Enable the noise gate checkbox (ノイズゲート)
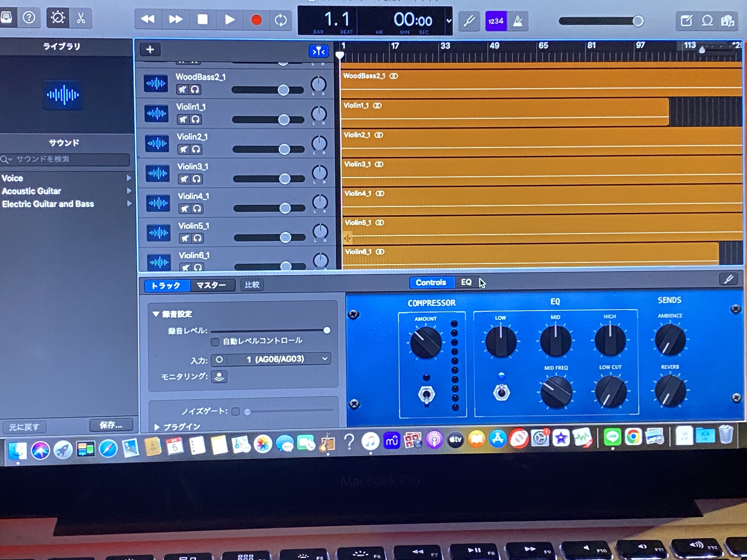 coord(236,411)
